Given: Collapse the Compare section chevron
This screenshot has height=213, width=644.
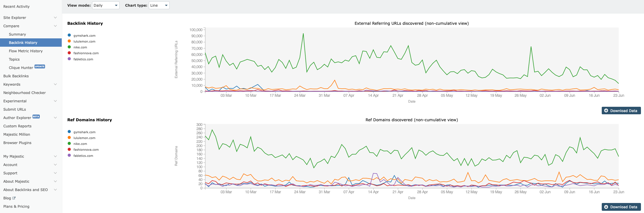Looking at the screenshot, I should 55,26.
